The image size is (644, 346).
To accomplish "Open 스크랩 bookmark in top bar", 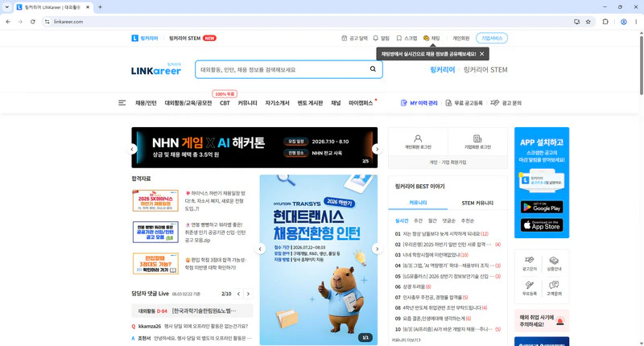I will (407, 38).
